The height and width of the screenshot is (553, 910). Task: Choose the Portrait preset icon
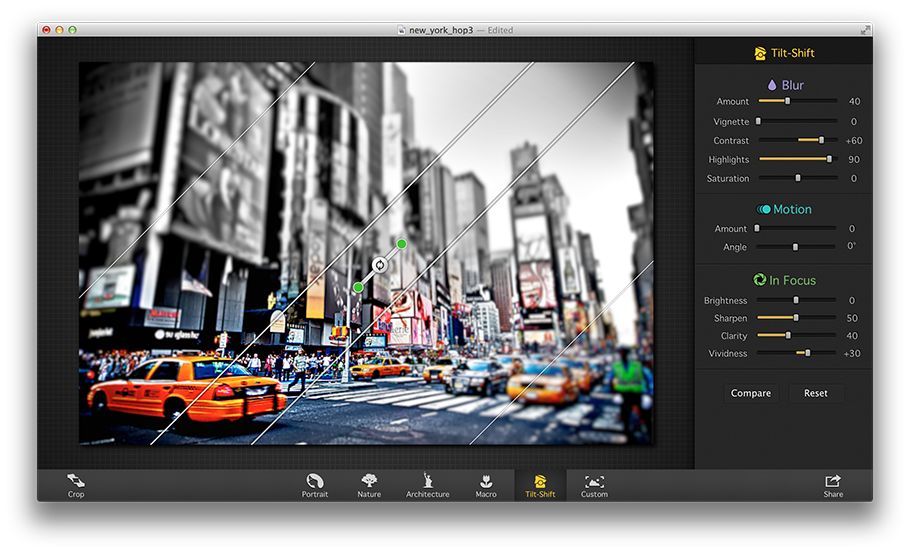[315, 481]
